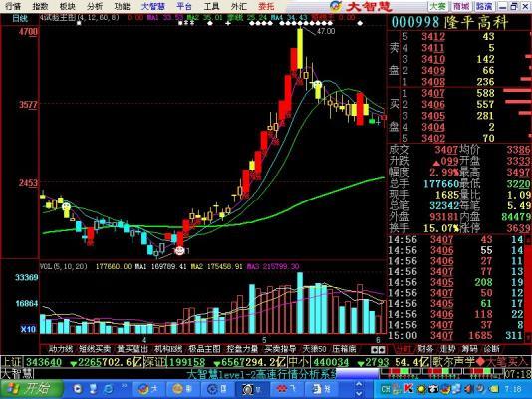This screenshot has width=532, height=399.
Task: Open the 大智慧 menu
Action: (x=153, y=6)
